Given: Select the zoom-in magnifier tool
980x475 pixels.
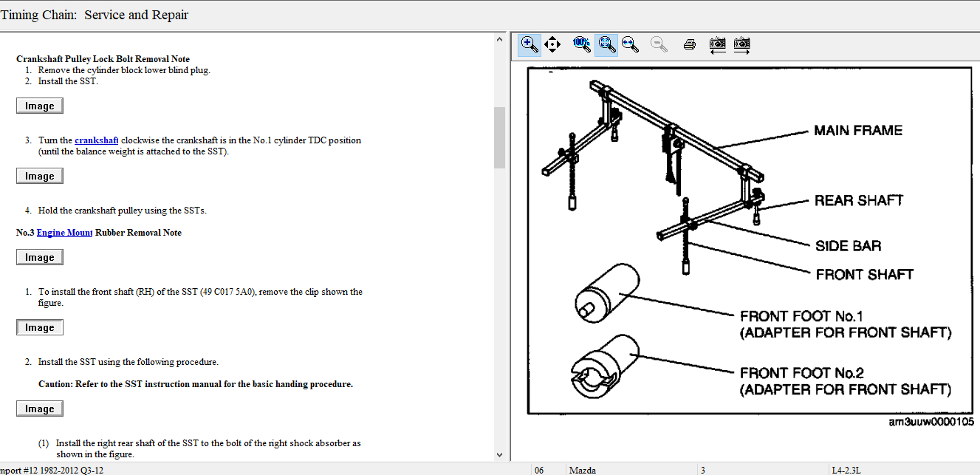Looking at the screenshot, I should 530,44.
